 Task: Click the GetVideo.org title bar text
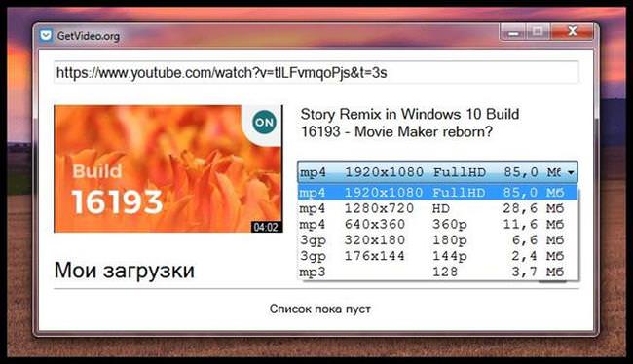(89, 36)
